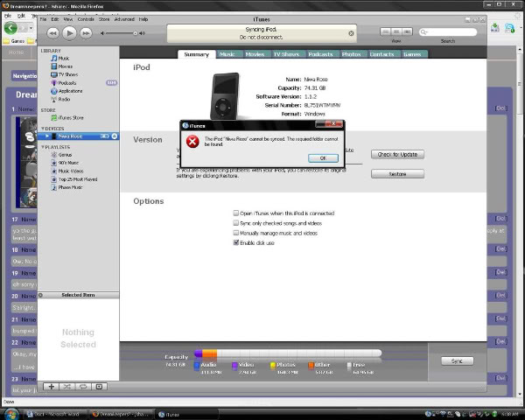Switch to the Photos tab

[x=351, y=54]
